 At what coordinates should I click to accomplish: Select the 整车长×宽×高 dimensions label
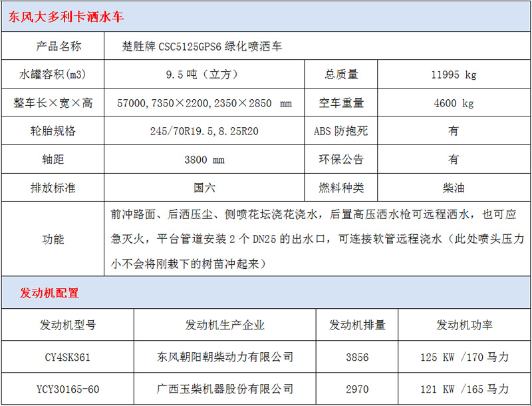53,103
